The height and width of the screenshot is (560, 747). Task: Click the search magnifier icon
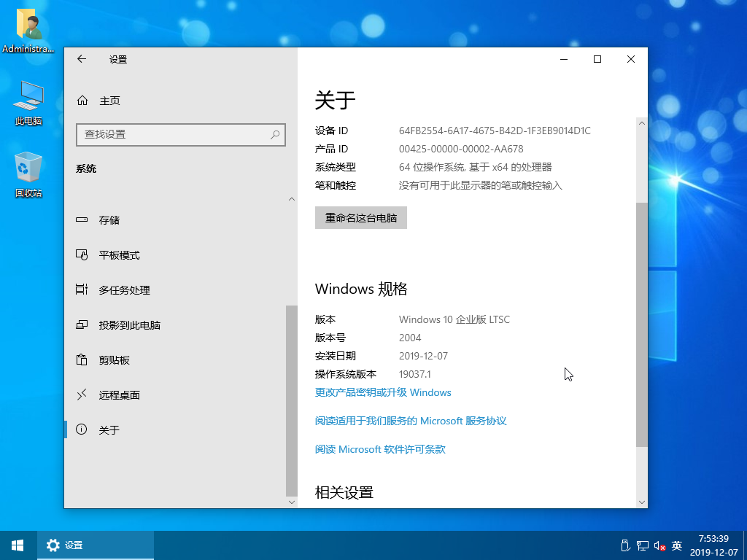(275, 135)
